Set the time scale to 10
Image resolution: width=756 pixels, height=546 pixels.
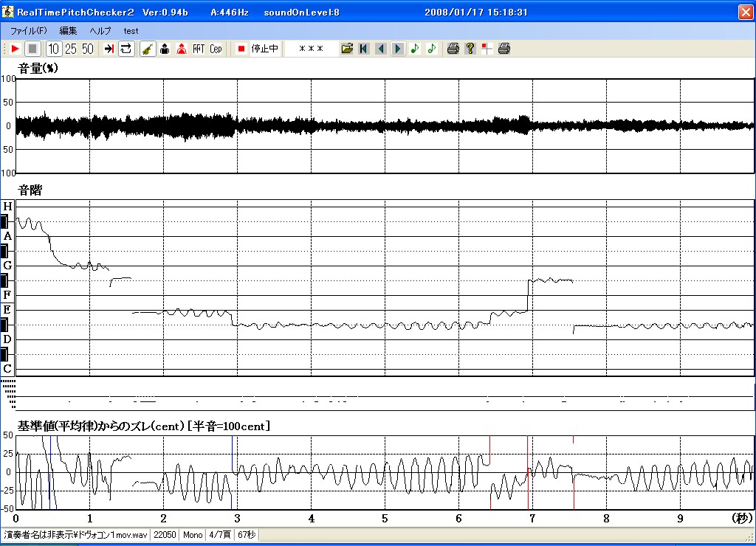click(x=53, y=49)
